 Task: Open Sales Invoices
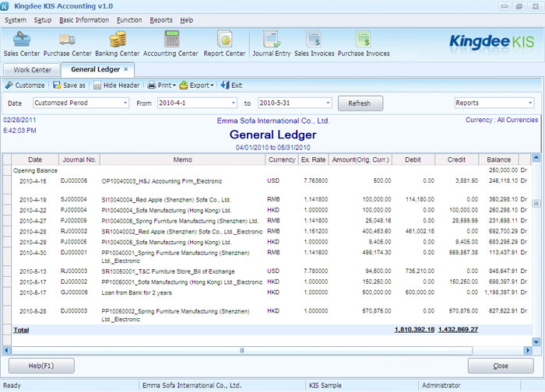click(x=315, y=44)
